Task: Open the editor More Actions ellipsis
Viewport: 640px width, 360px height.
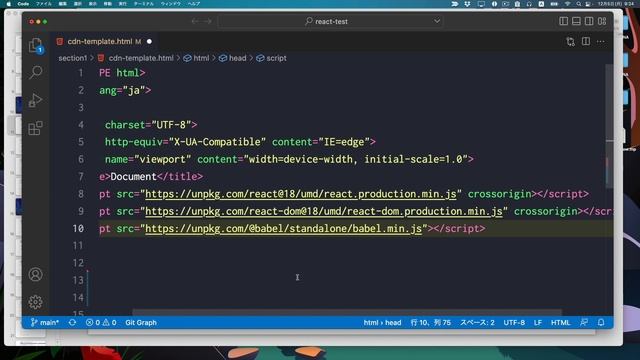Action: 600,41
